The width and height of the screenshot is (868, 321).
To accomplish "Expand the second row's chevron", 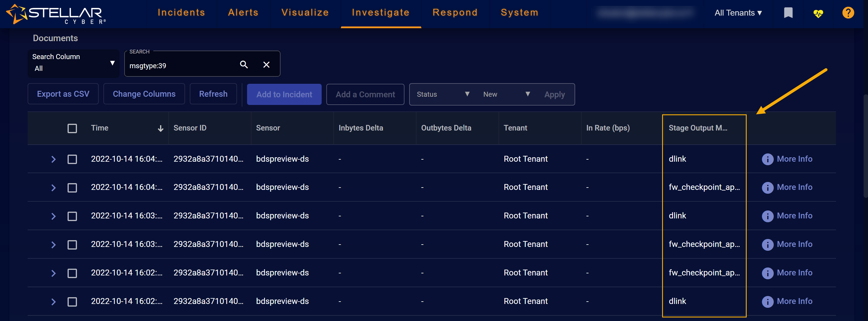I will pos(53,188).
